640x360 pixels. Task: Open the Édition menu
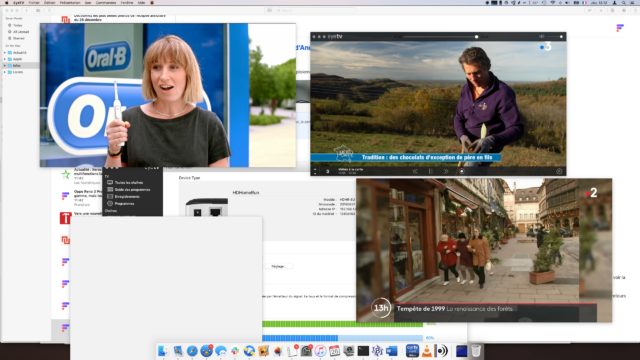click(x=50, y=2)
